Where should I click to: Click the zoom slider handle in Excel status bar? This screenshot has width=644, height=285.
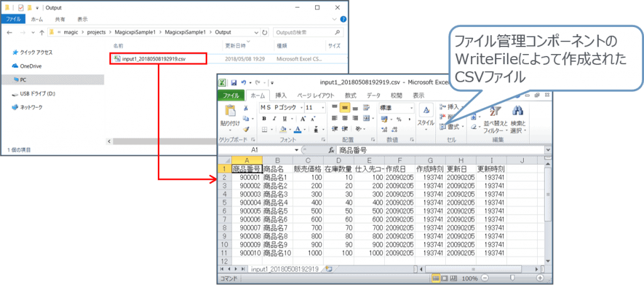pos(513,277)
